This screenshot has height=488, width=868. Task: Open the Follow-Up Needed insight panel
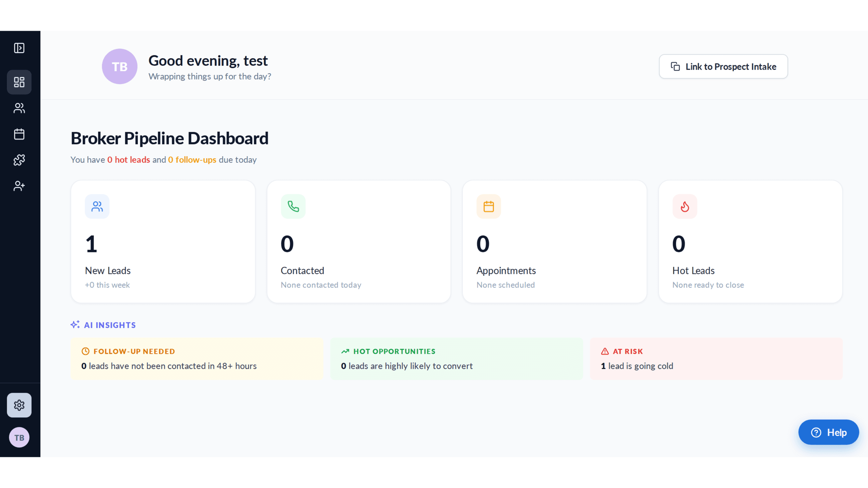tap(197, 359)
